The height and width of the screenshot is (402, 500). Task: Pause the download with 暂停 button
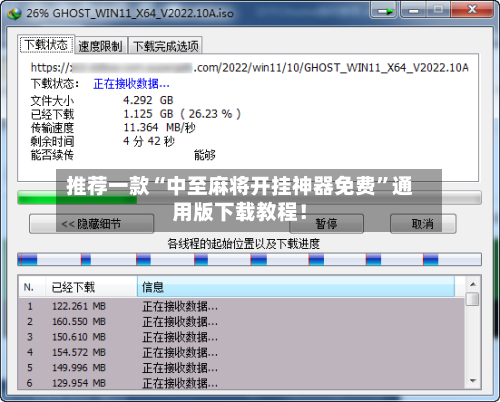[x=326, y=224]
